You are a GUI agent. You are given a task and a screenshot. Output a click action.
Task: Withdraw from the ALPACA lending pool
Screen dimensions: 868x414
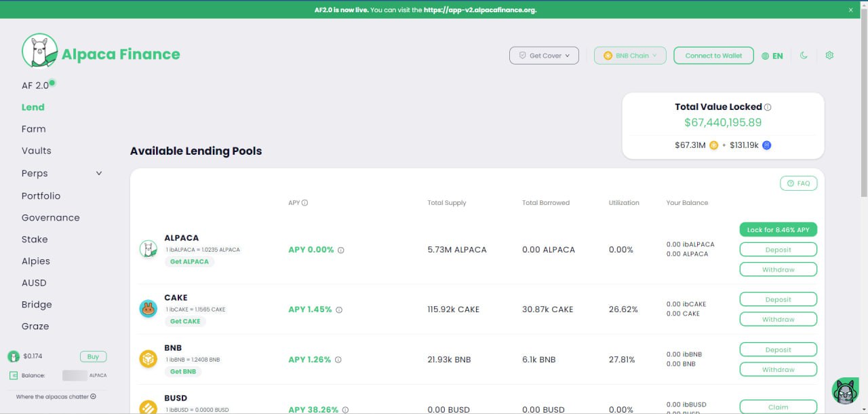[x=778, y=269]
